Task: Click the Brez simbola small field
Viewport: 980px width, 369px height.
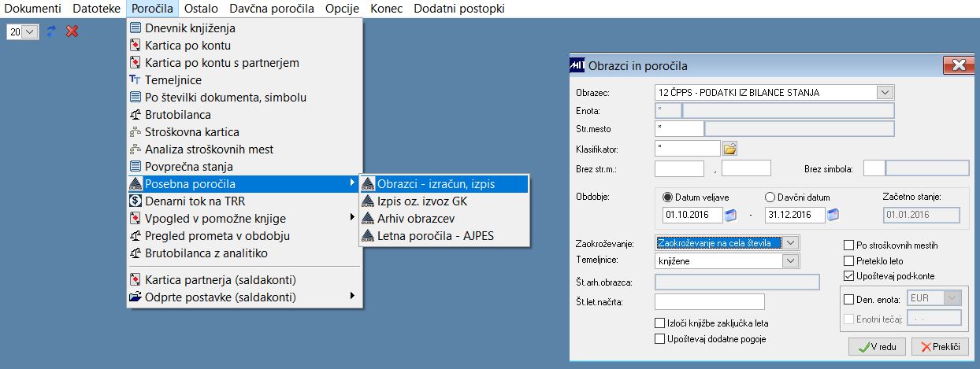Action: [x=874, y=168]
